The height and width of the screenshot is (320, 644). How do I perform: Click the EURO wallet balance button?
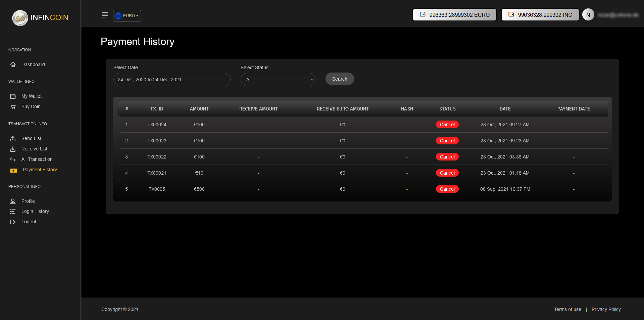coord(454,15)
